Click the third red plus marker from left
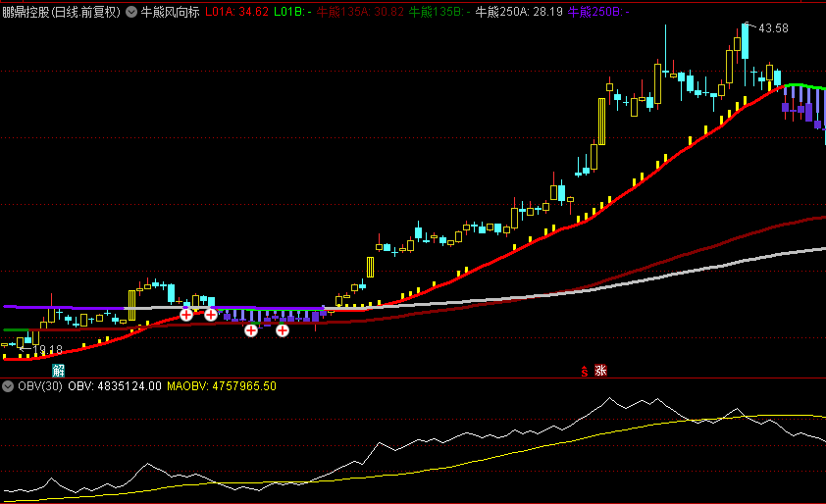 [251, 330]
